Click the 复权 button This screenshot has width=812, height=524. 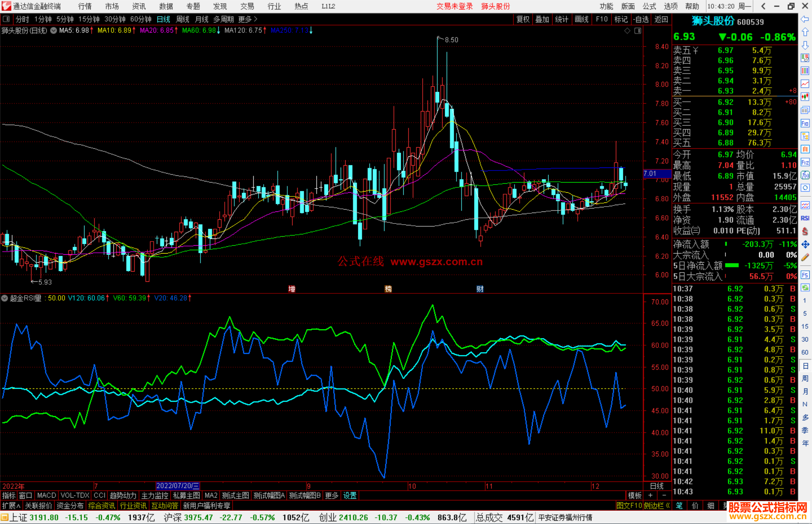(523, 19)
